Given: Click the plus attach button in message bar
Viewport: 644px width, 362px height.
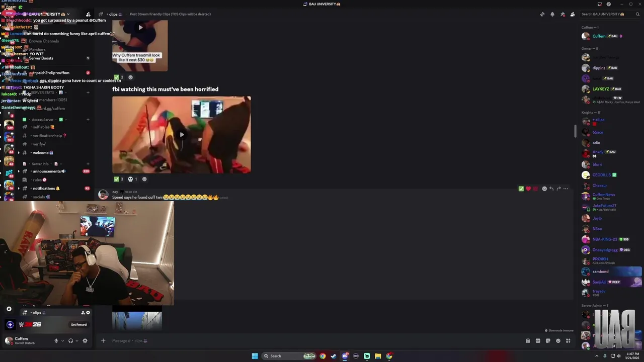Looking at the screenshot, I should (103, 341).
